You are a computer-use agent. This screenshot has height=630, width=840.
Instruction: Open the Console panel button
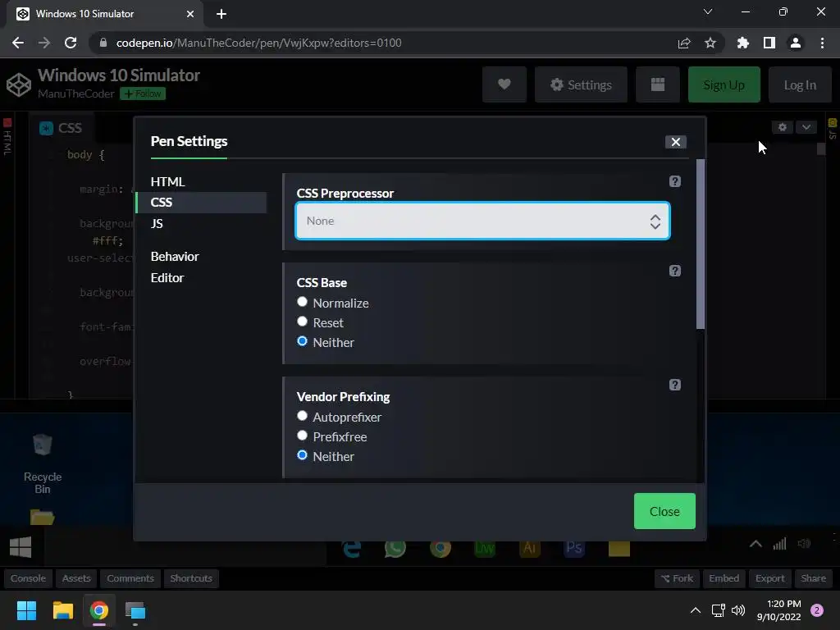coord(28,578)
